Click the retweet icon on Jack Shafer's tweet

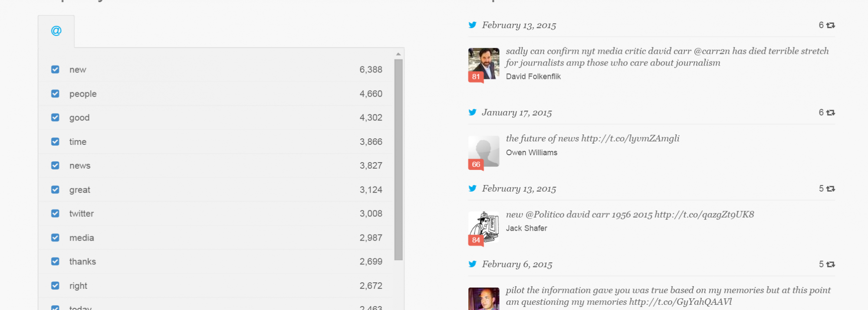(x=831, y=189)
